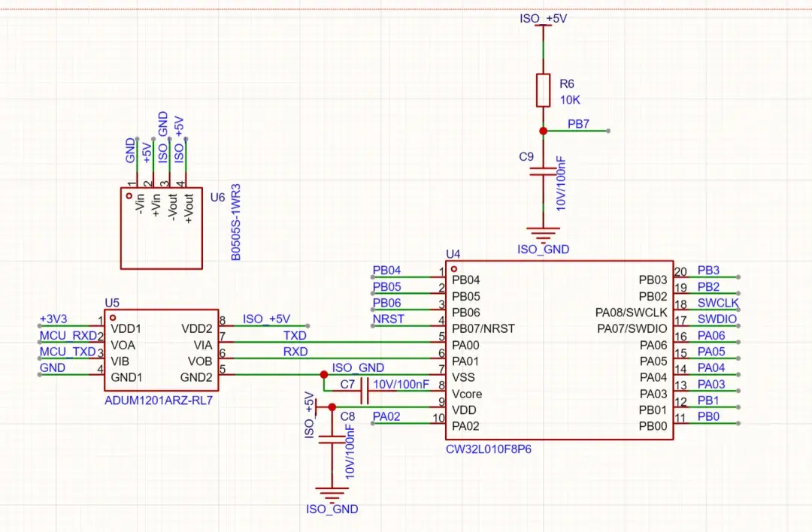Click the VSS pin name inside U4
Screen dimensions: 812x532
point(463,377)
